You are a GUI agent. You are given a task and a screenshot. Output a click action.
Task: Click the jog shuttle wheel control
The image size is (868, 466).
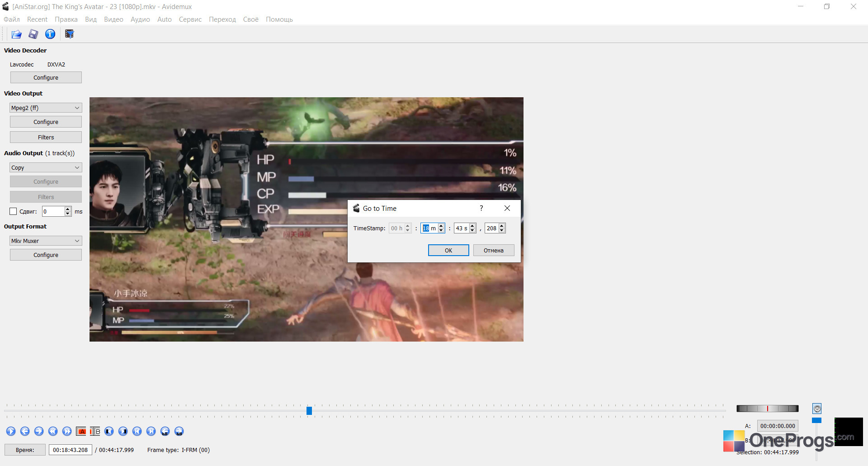point(768,409)
